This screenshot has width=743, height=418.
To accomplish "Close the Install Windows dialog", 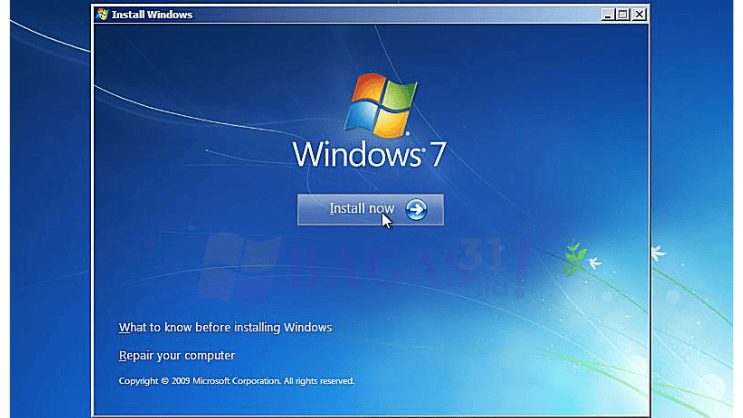I will pyautogui.click(x=639, y=15).
